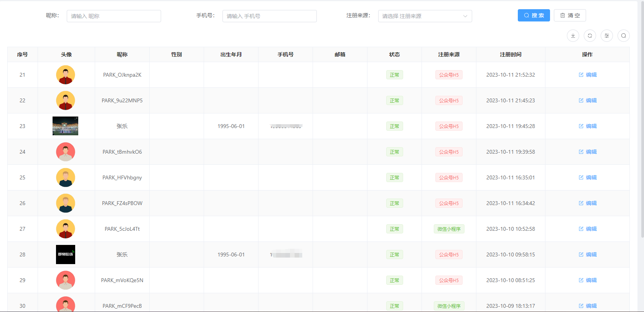The height and width of the screenshot is (312, 644).
Task: Click 编辑 link for user PARK_5cJoL4Tt
Action: (591, 229)
